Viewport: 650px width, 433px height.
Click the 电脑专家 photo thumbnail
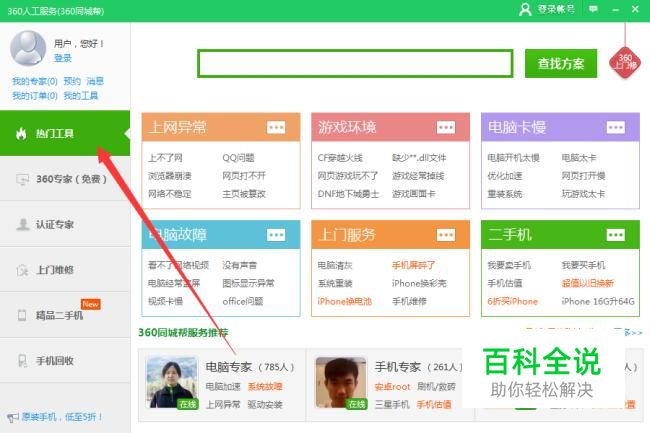pos(172,383)
